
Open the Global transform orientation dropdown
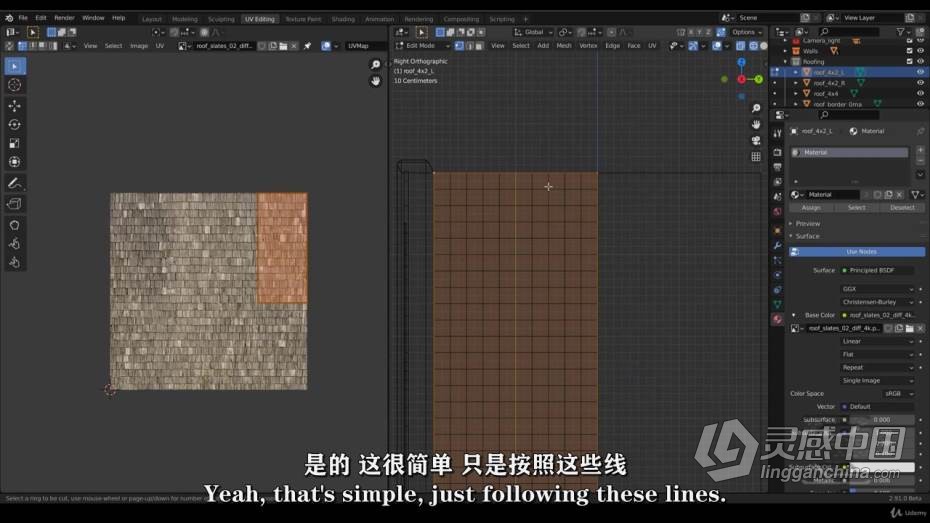click(x=533, y=32)
